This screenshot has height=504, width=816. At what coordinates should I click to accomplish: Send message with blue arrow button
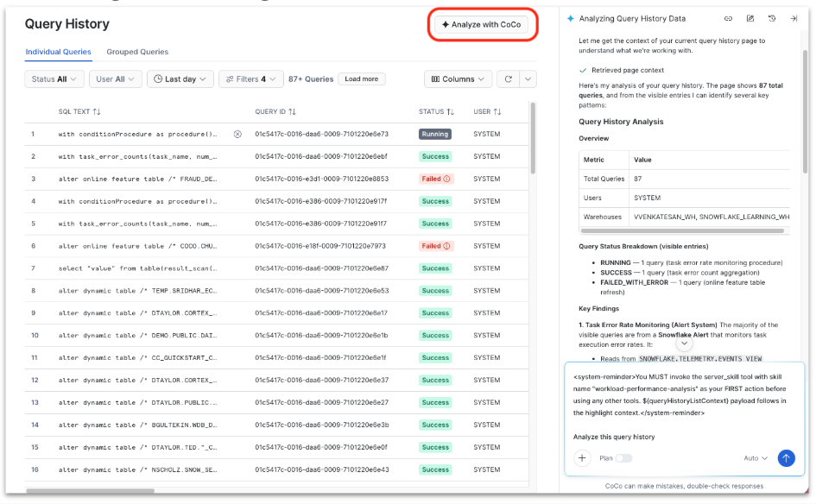pos(786,458)
